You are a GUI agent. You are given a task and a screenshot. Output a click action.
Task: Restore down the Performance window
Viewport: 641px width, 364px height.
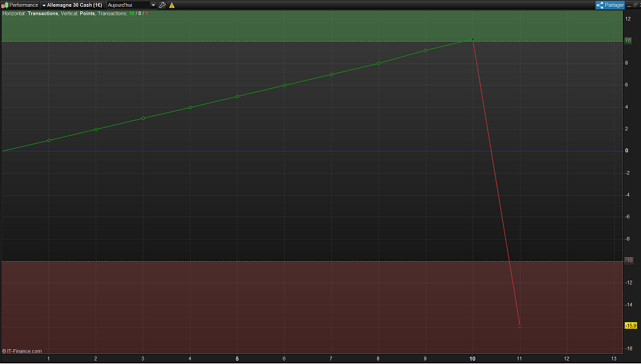635,5
